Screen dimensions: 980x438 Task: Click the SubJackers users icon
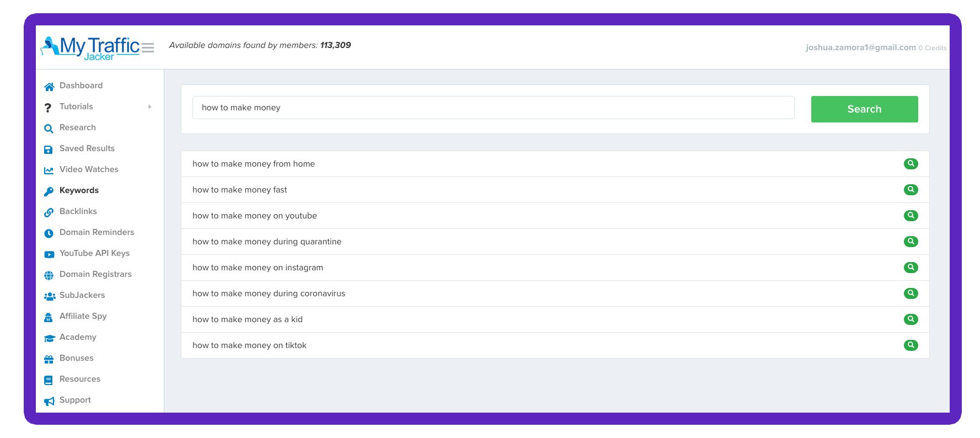click(x=50, y=296)
